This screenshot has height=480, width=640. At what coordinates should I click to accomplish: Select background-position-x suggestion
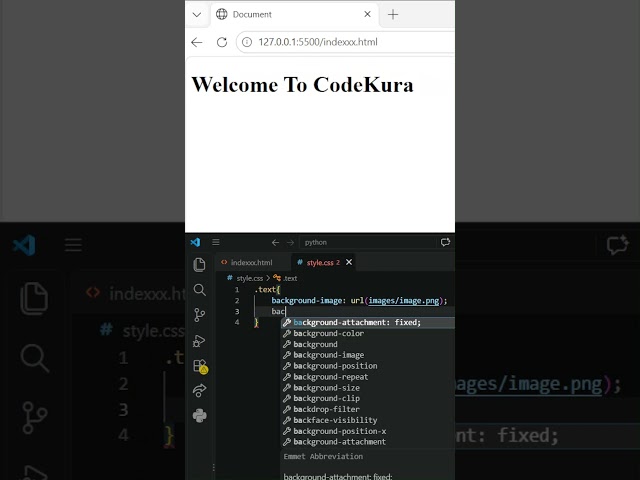coord(368,431)
